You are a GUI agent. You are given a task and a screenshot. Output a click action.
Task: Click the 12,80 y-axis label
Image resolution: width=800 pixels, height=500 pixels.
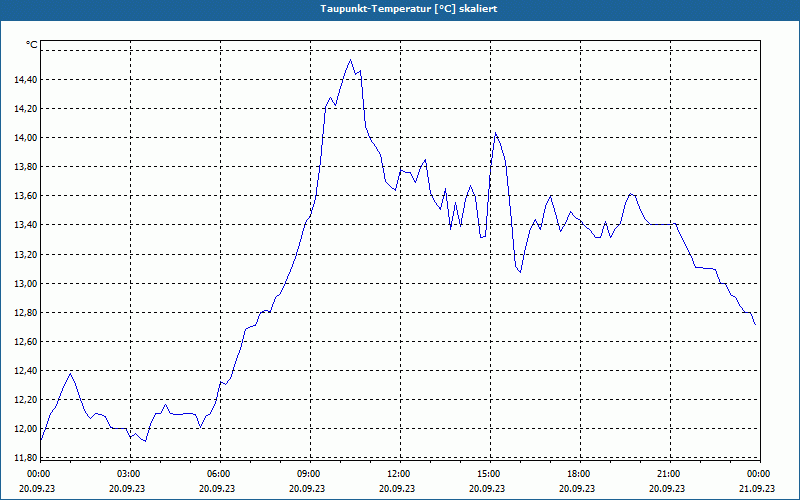pos(25,313)
